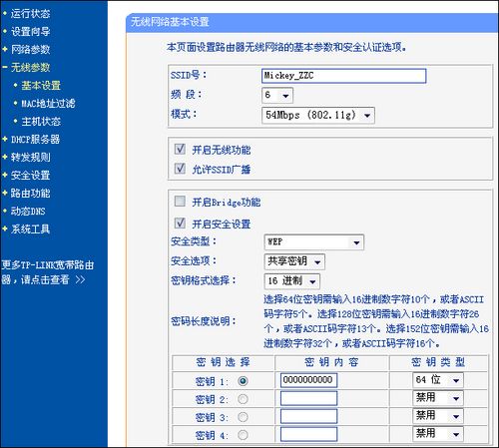The image size is (499, 448).
Task: Select 主机状态 submenu item
Action: point(41,122)
